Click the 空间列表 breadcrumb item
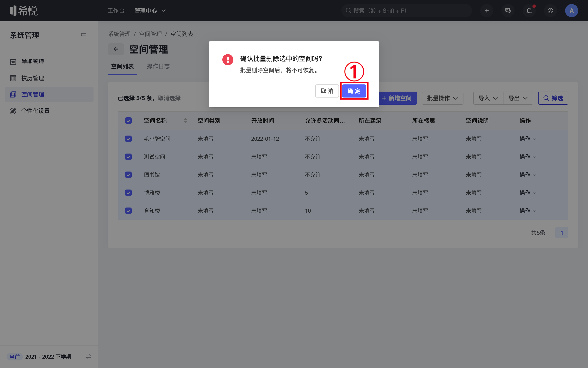 pyautogui.click(x=182, y=34)
